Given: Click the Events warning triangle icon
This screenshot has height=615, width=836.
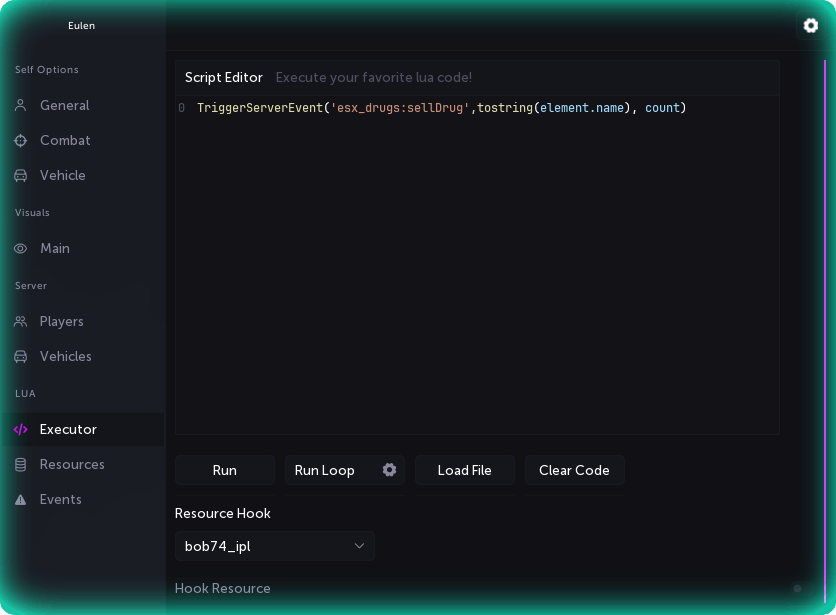Looking at the screenshot, I should point(21,500).
